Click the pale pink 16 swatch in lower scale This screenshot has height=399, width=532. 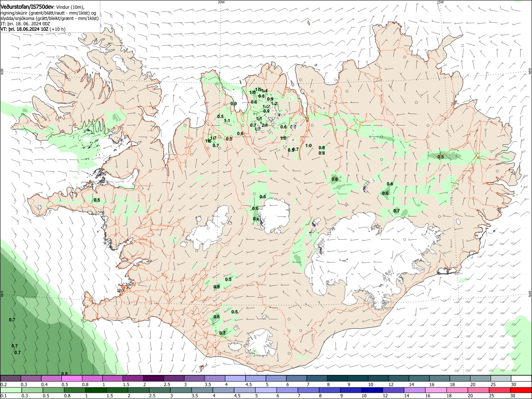435,390
